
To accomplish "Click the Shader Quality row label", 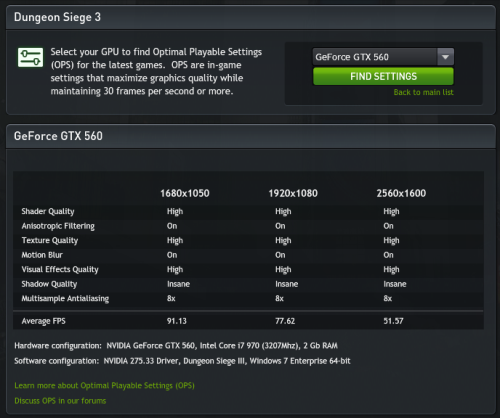I will click(x=48, y=212).
